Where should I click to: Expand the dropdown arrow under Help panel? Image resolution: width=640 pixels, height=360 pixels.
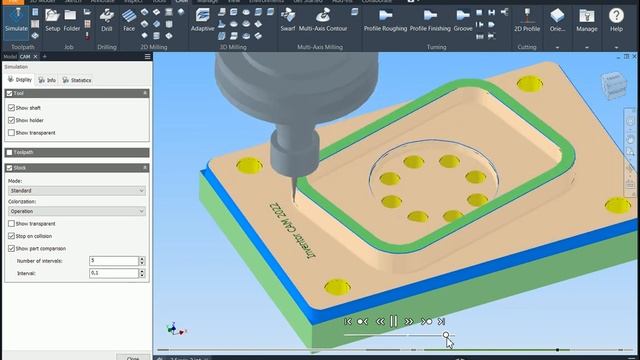click(616, 47)
